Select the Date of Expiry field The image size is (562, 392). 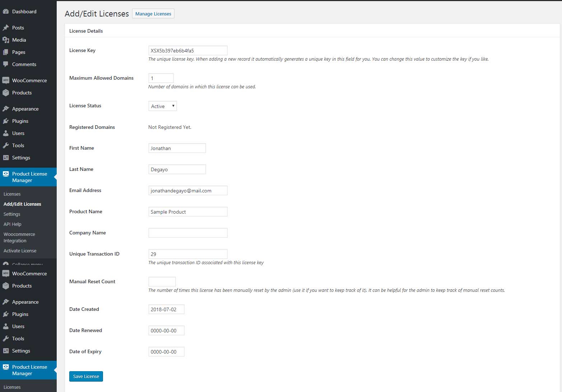166,352
